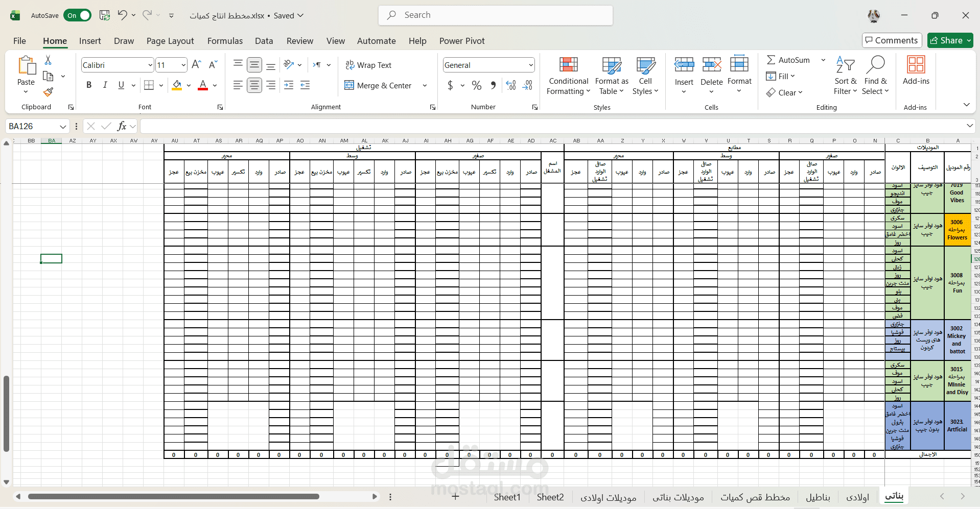Open the General number format dropdown
Viewport: 980px width, 509px height.
(x=531, y=65)
